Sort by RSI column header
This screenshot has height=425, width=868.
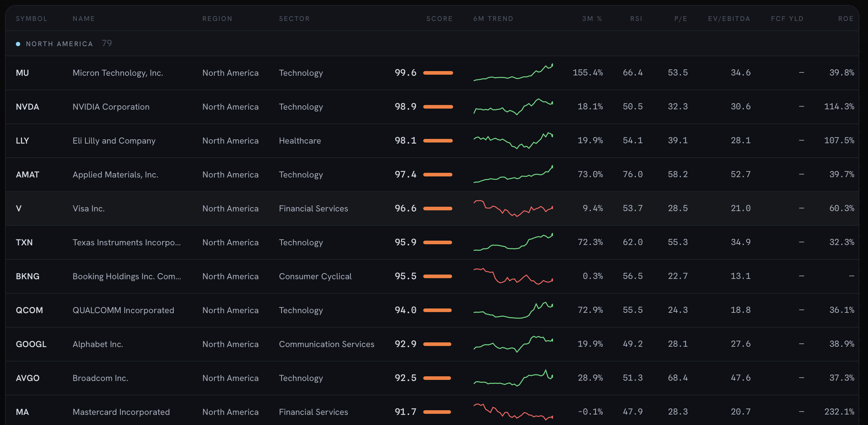coord(636,19)
